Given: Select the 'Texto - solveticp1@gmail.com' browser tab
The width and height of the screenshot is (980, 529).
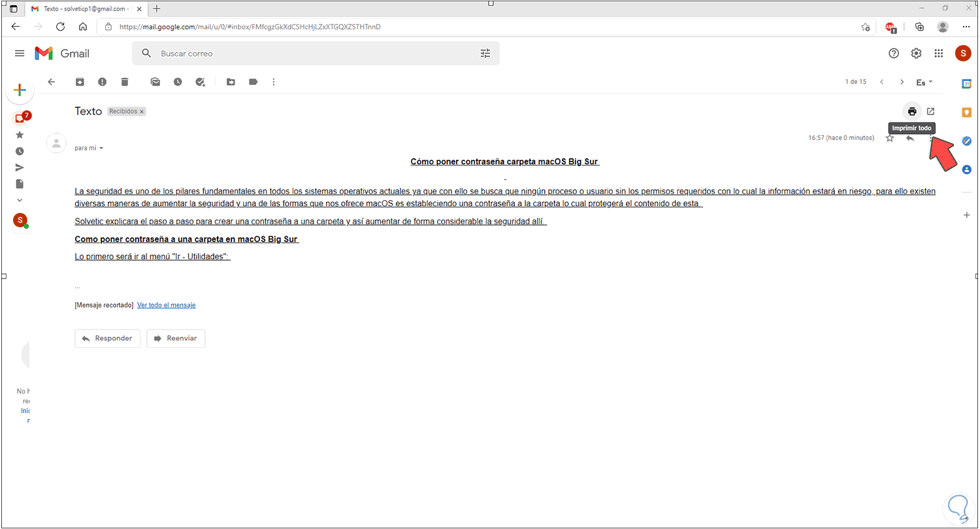Looking at the screenshot, I should click(x=86, y=9).
